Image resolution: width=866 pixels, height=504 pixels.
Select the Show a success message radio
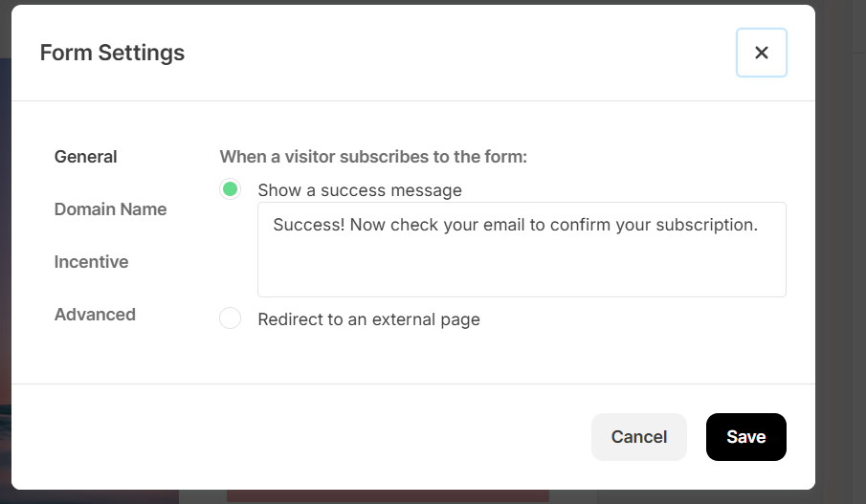[230, 189]
